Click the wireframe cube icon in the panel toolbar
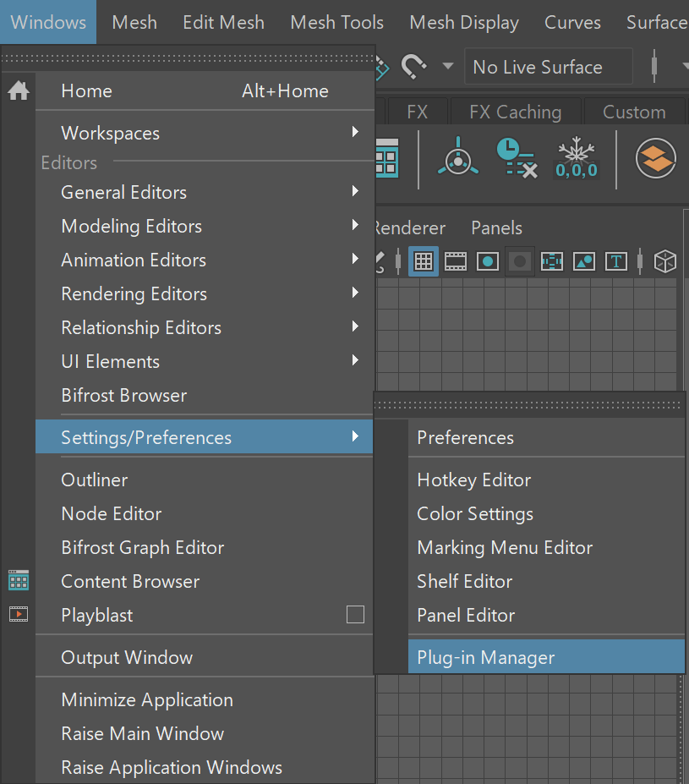This screenshot has height=784, width=689. pyautogui.click(x=665, y=261)
